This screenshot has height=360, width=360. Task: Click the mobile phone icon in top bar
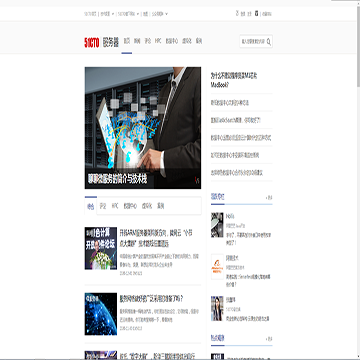256,14
